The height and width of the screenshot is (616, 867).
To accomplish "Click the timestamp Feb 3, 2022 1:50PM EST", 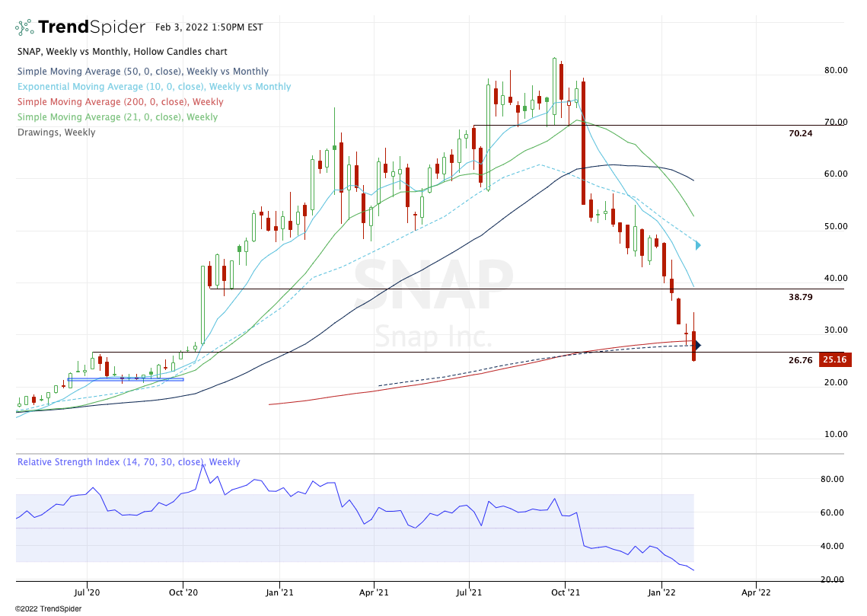I will click(209, 27).
